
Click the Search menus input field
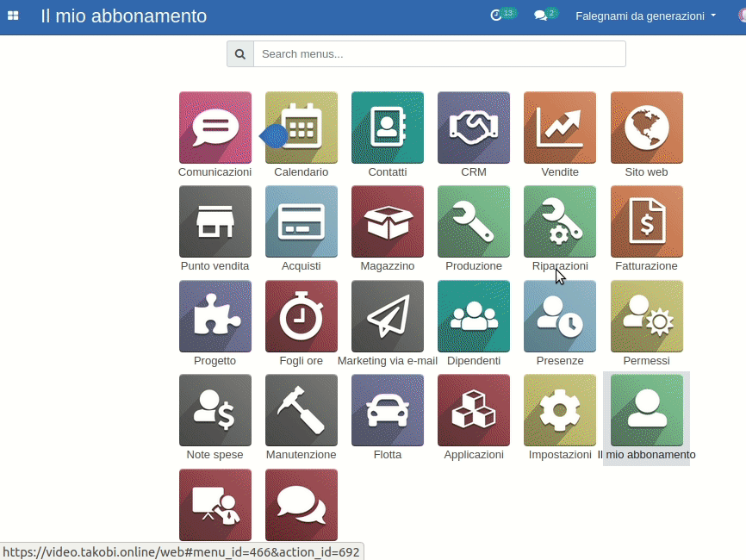[439, 53]
